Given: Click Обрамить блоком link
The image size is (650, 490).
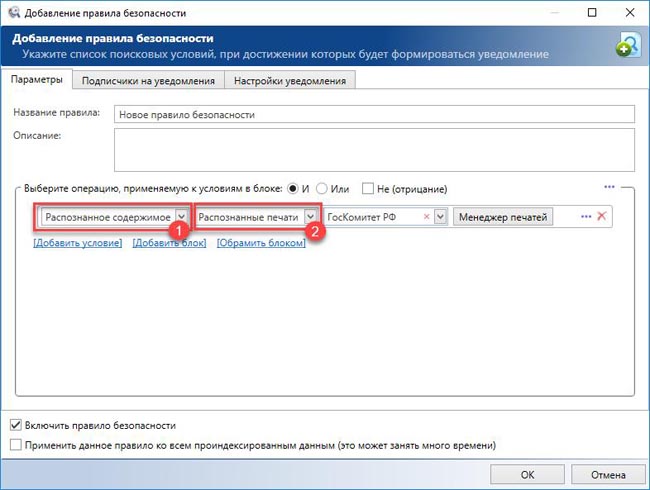Looking at the screenshot, I should pos(261,243).
